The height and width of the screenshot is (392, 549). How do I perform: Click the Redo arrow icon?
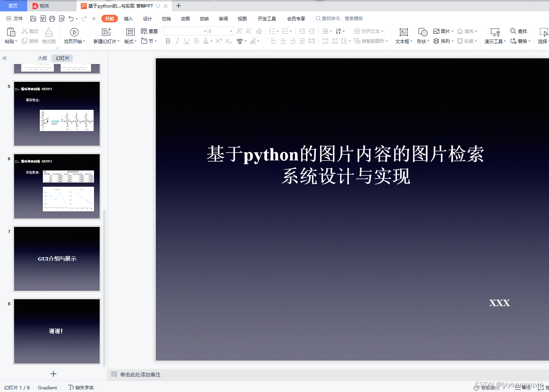tap(84, 19)
